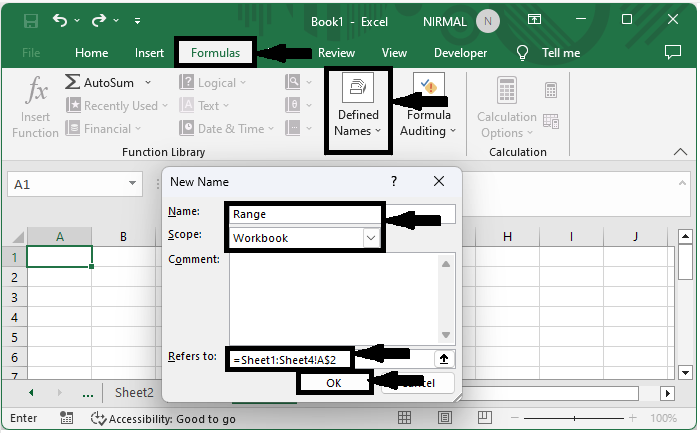Click Insert Function fx button
Viewport: 700px width, 433px height.
click(x=35, y=107)
